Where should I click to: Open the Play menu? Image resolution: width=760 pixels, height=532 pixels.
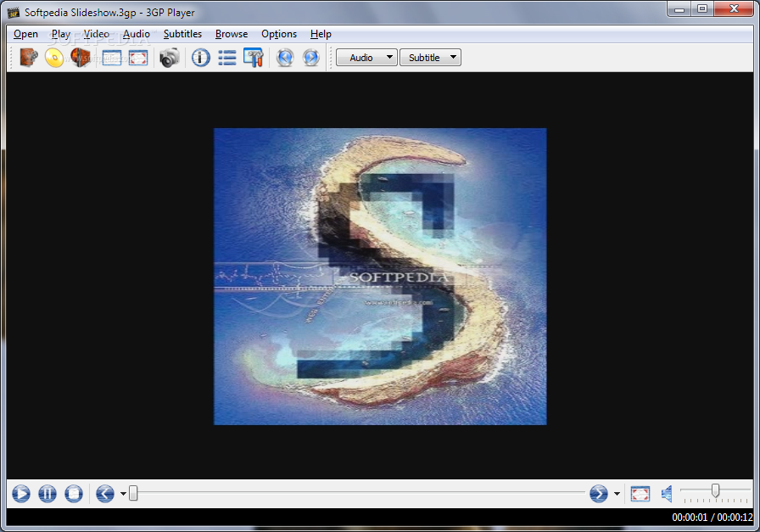pos(61,34)
